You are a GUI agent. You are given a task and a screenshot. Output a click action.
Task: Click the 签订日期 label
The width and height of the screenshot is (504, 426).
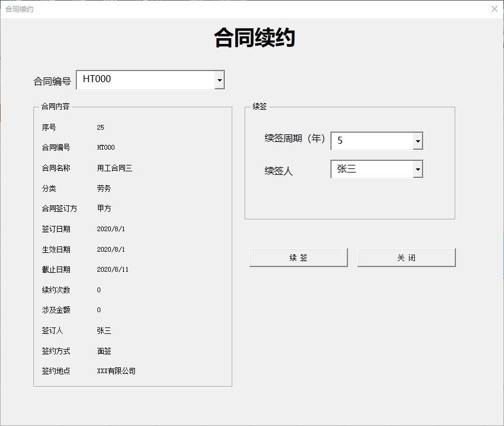[56, 229]
